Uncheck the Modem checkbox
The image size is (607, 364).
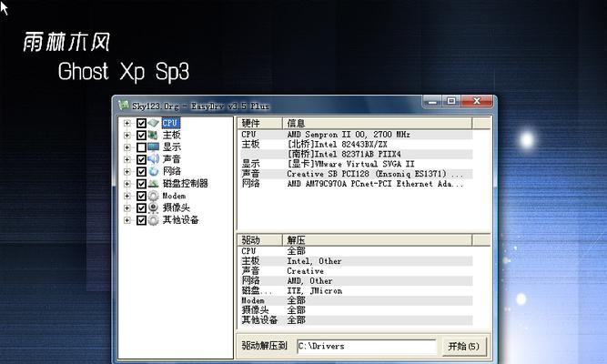tap(141, 196)
